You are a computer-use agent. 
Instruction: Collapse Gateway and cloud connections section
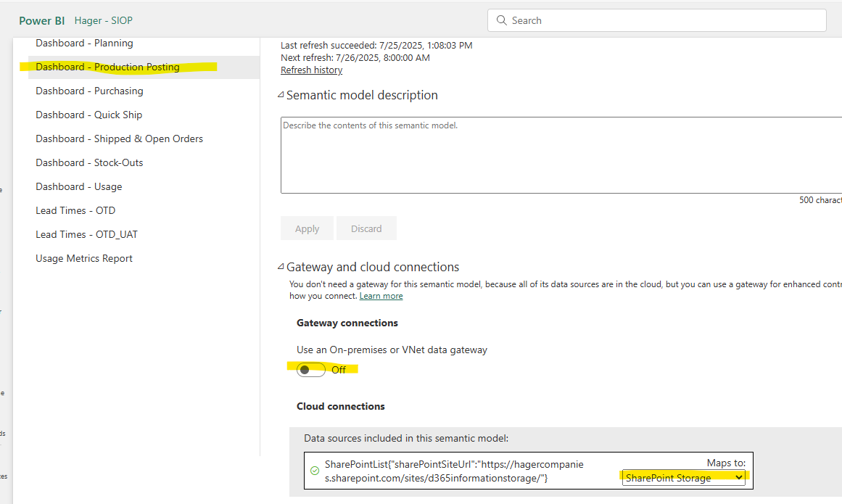tap(281, 267)
